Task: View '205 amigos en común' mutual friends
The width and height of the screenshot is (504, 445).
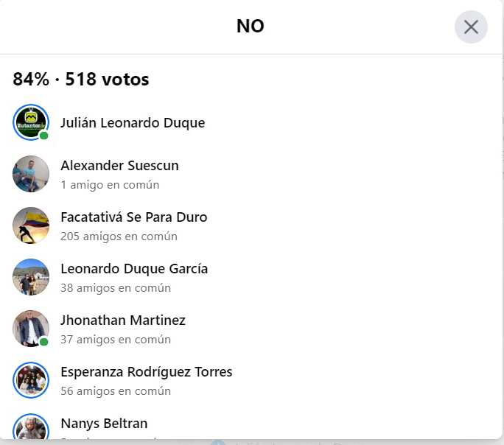Action: click(119, 236)
